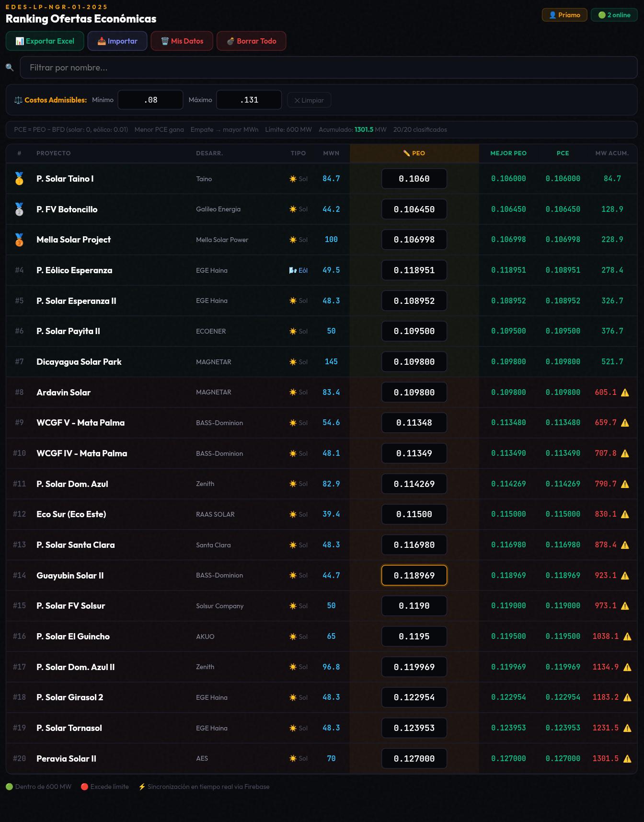Focus the Filtrar por nombre search field

tap(328, 68)
